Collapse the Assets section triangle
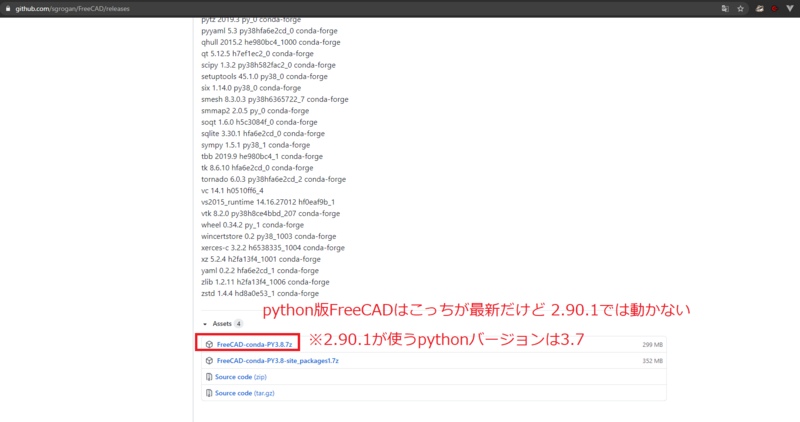Viewport: 800px width, 422px height. [x=205, y=324]
